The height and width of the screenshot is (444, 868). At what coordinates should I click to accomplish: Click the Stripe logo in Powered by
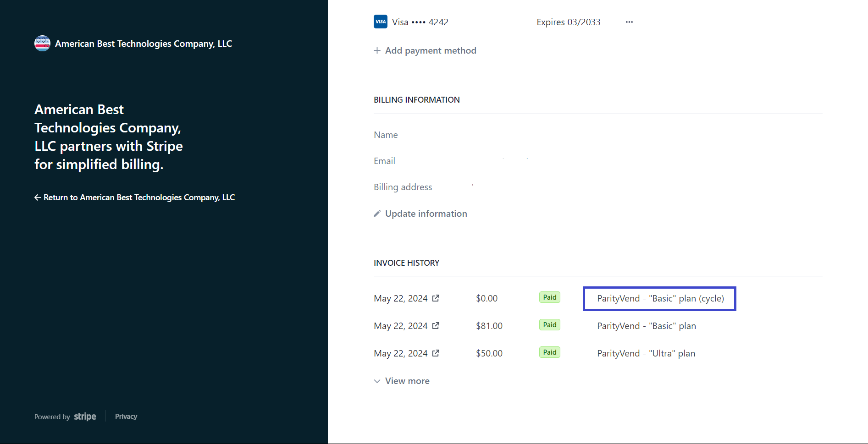tap(85, 417)
